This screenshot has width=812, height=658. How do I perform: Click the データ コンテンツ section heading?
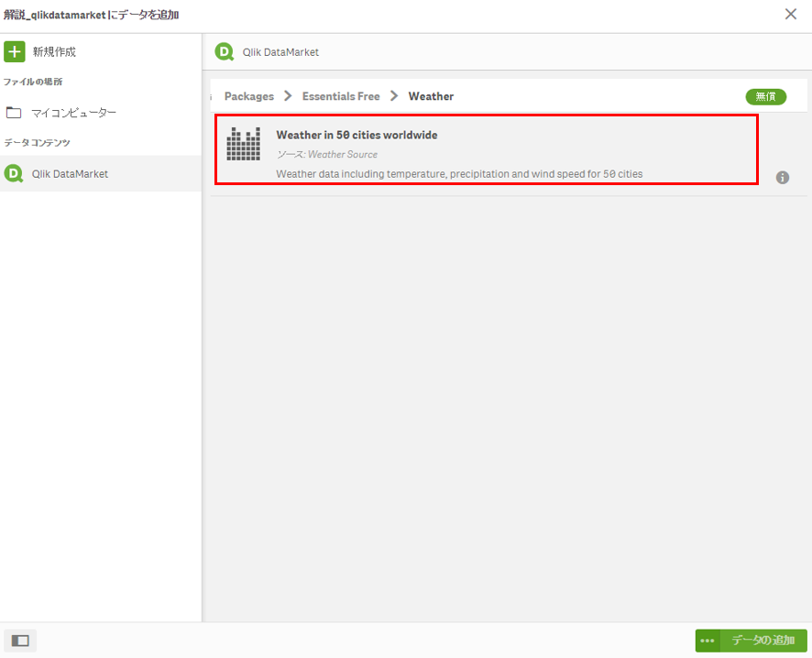pyautogui.click(x=37, y=143)
